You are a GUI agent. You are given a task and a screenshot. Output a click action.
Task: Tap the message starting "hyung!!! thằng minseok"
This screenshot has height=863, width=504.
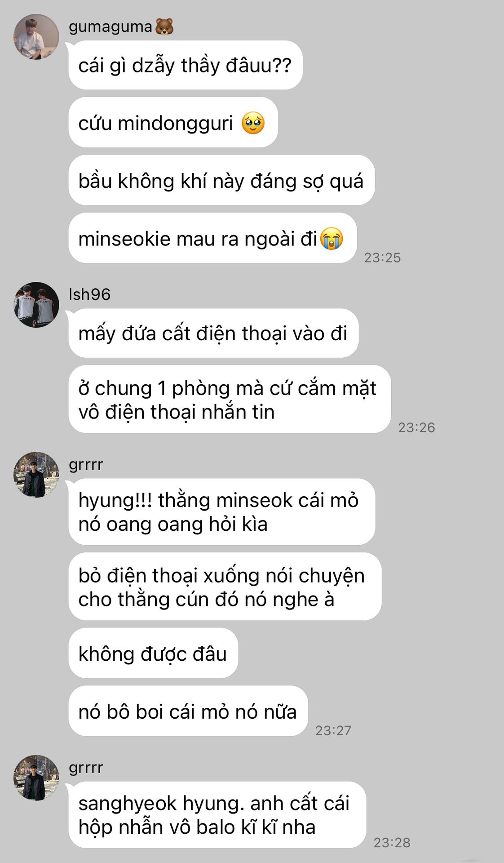(x=221, y=512)
